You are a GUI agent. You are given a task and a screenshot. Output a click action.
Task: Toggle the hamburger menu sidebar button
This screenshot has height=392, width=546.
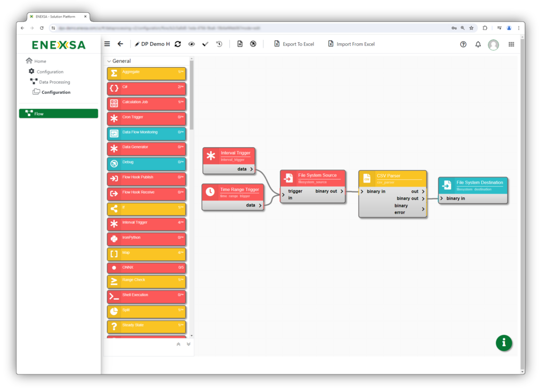(107, 44)
